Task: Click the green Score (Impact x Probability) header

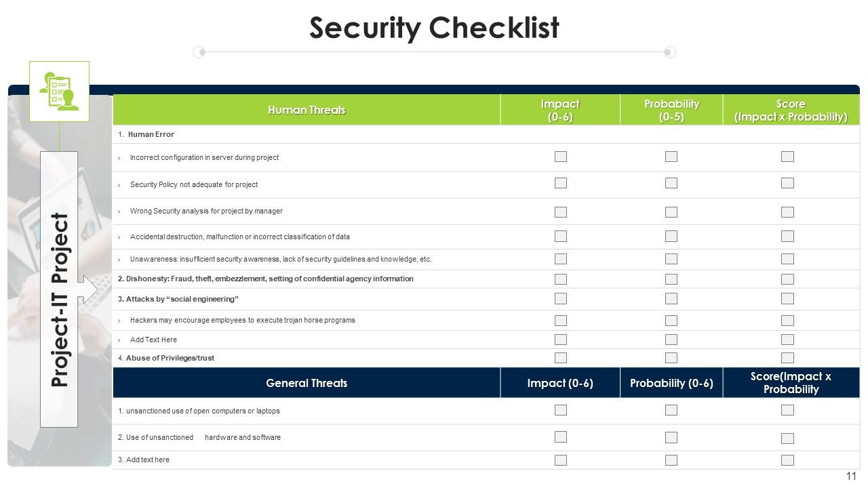Action: (x=791, y=110)
